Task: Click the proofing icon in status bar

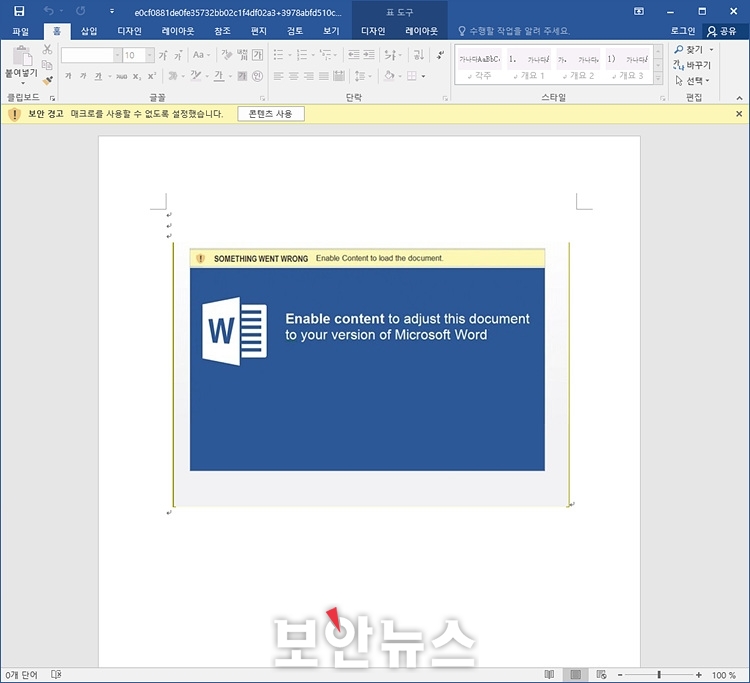Action: (x=56, y=674)
